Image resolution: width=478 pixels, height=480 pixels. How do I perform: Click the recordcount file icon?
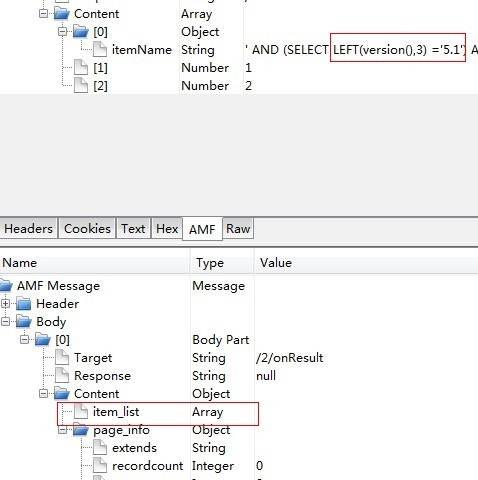100,465
